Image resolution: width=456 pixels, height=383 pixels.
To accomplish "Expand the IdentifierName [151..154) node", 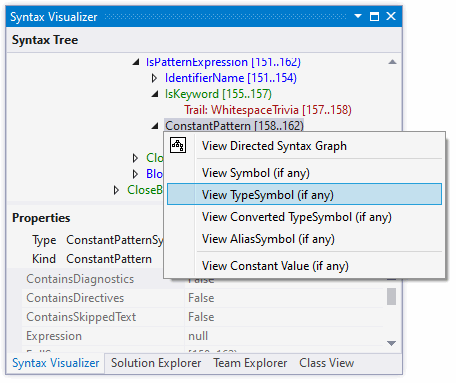I will click(x=154, y=78).
